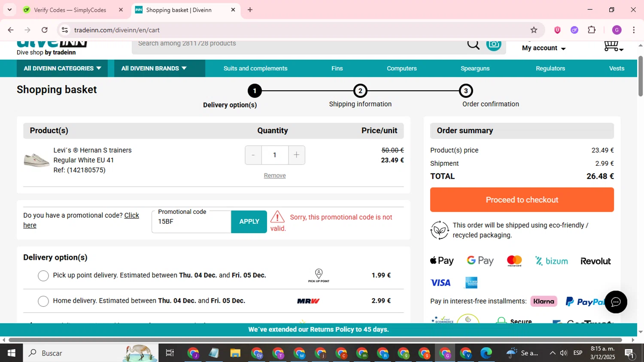Open the live chat bubble icon
Screen dimensions: 644x362
point(616,302)
